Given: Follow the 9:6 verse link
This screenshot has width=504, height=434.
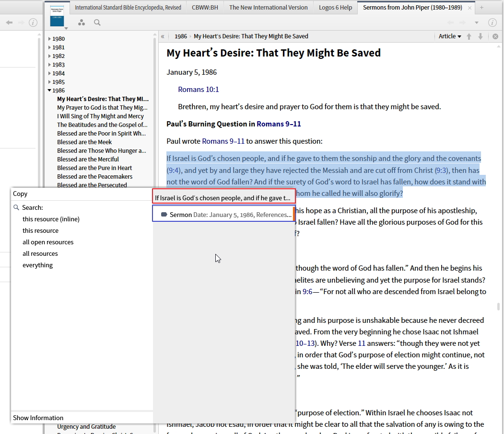Looking at the screenshot, I should click(307, 291).
